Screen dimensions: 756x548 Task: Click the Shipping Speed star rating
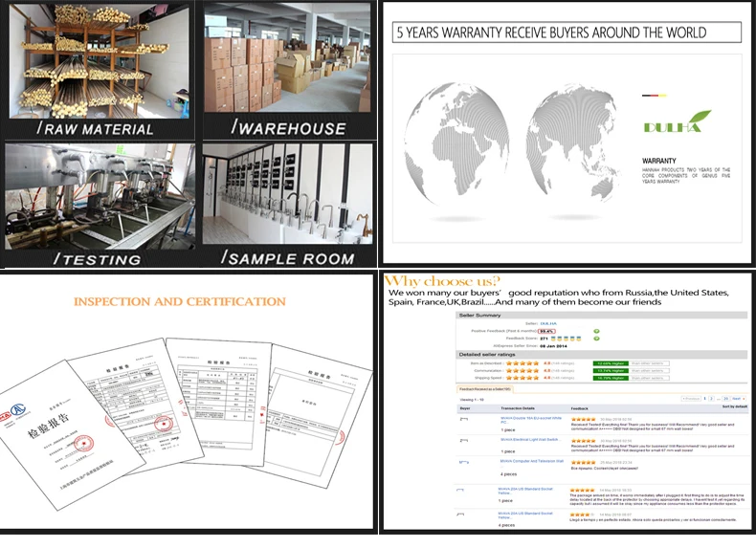[x=523, y=378]
